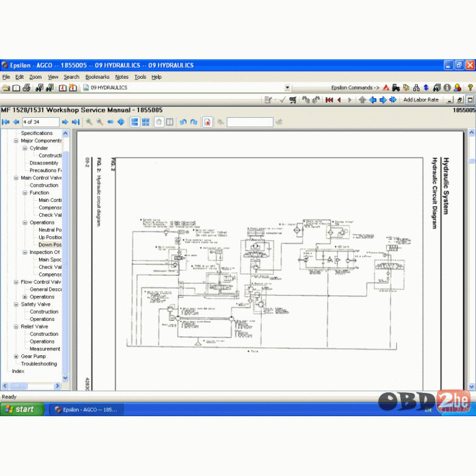This screenshot has width=476, height=476.
Task: Click the first binoculars search icon
Action: point(40,88)
